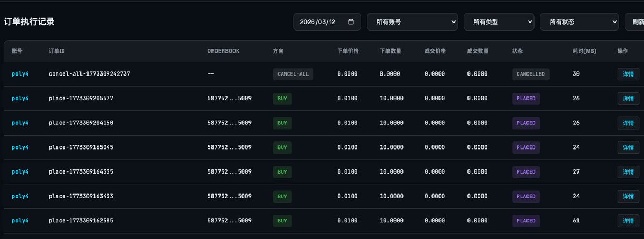
Task: Open the 所有账号 account dropdown
Action: (x=412, y=22)
